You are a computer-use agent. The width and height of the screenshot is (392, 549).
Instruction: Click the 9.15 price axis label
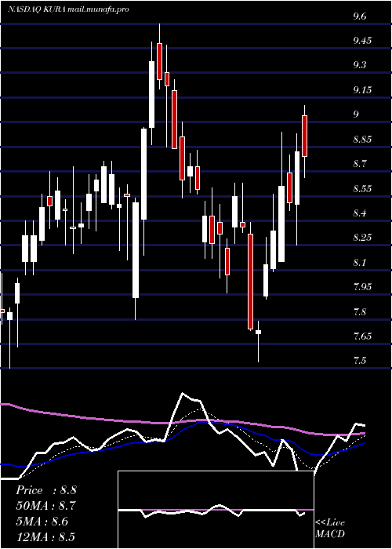coord(362,90)
